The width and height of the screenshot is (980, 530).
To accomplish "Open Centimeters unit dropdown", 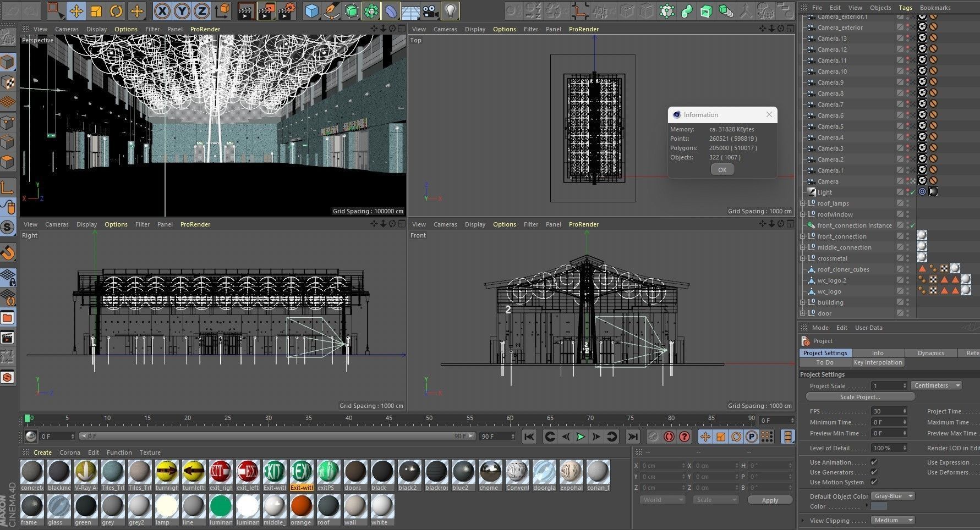I will (x=937, y=385).
